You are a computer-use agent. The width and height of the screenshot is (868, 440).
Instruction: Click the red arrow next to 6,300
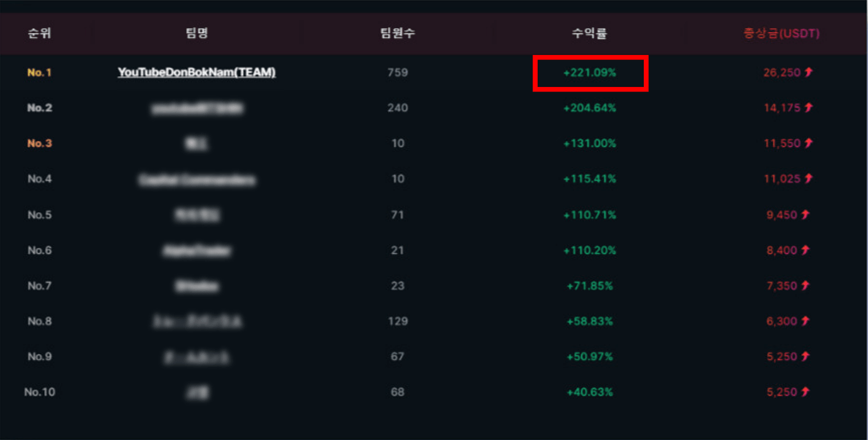tap(806, 321)
